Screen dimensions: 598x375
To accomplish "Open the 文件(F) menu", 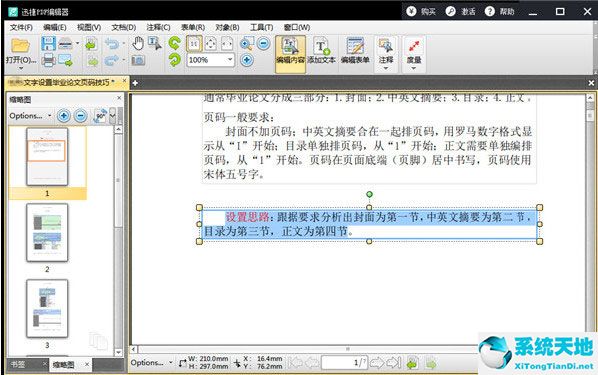I will (x=21, y=27).
